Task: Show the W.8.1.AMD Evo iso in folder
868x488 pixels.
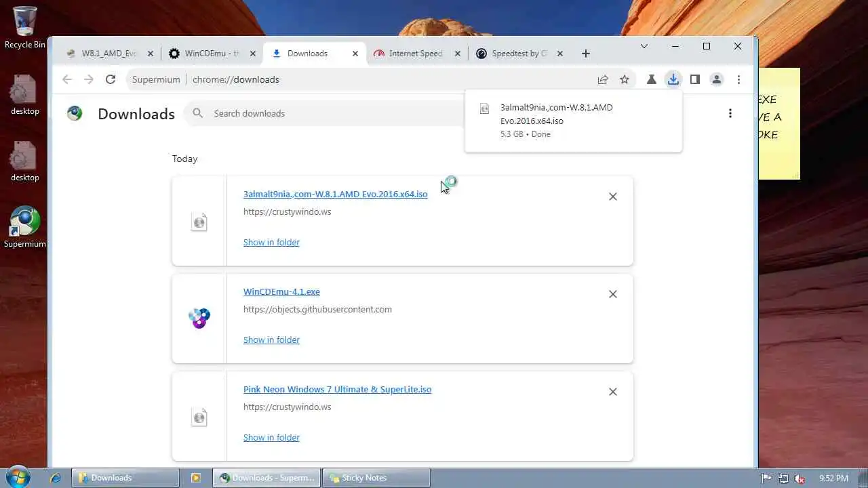Action: [271, 242]
